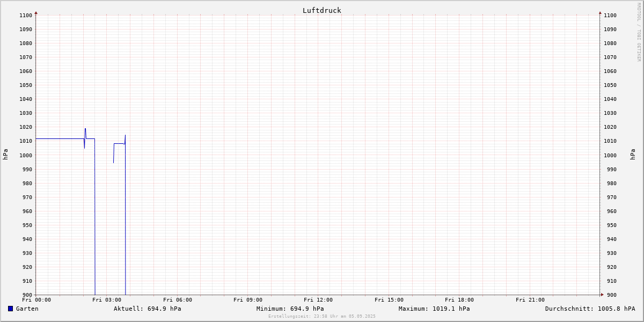
Task: Click the arrow atop the right y-axis
Action: (600, 12)
